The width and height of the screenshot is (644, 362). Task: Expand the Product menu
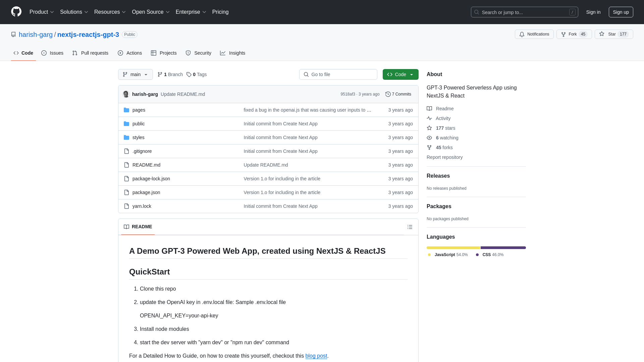pyautogui.click(x=42, y=12)
